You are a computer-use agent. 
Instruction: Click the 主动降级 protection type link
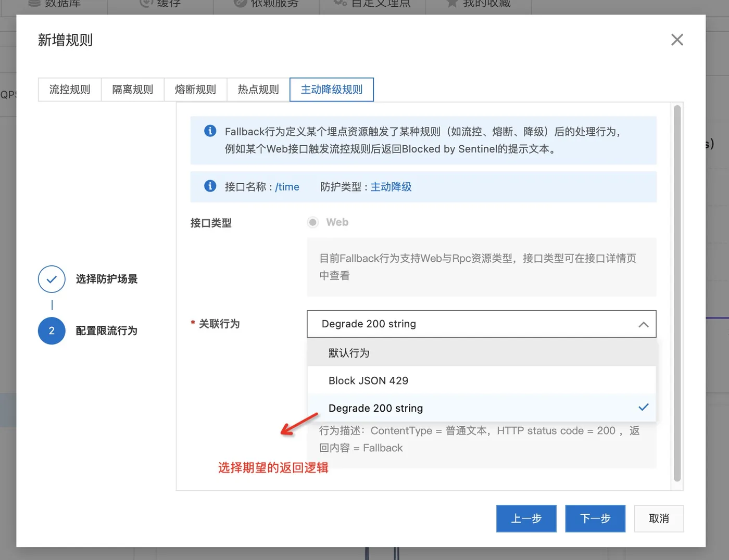(x=391, y=187)
